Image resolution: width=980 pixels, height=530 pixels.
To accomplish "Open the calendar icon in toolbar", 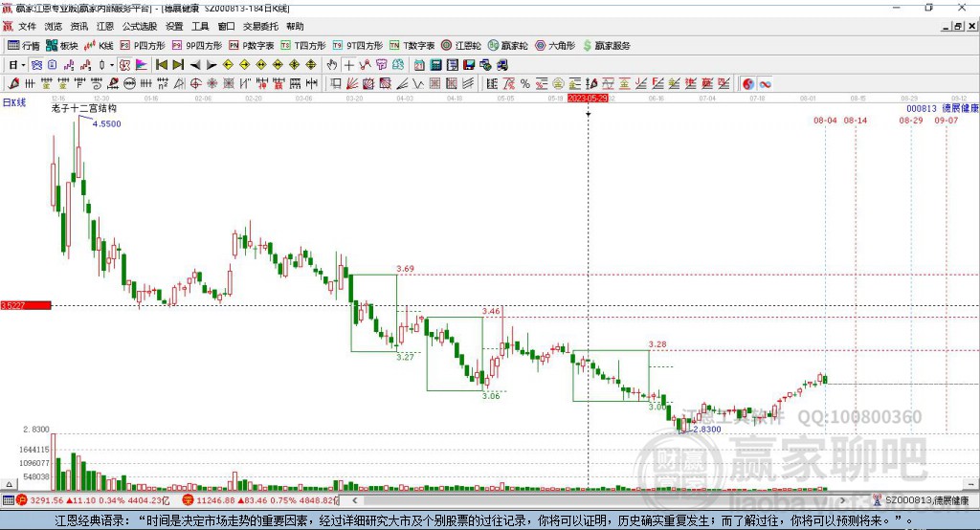I will (419, 65).
